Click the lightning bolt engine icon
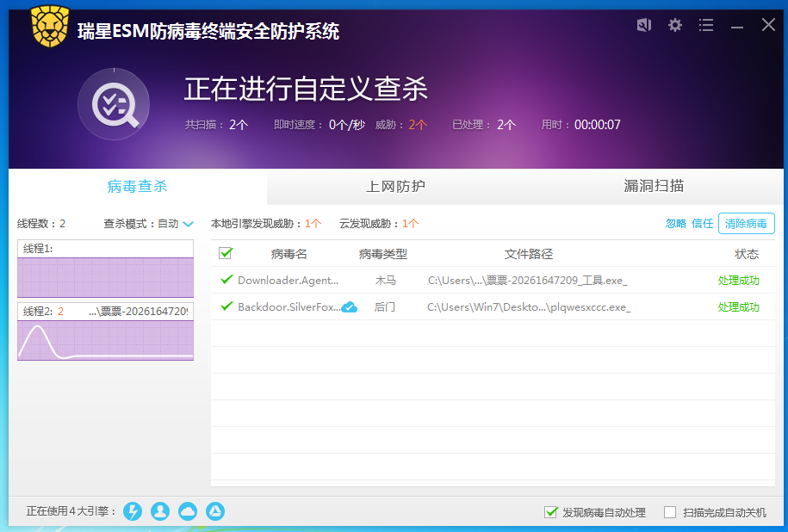The height and width of the screenshot is (532, 788). click(x=133, y=511)
